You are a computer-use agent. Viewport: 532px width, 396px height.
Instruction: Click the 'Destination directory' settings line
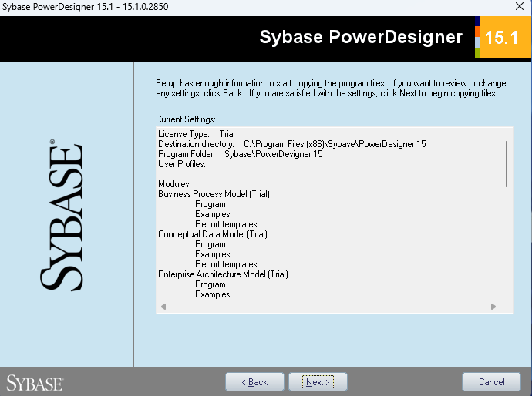pos(291,144)
